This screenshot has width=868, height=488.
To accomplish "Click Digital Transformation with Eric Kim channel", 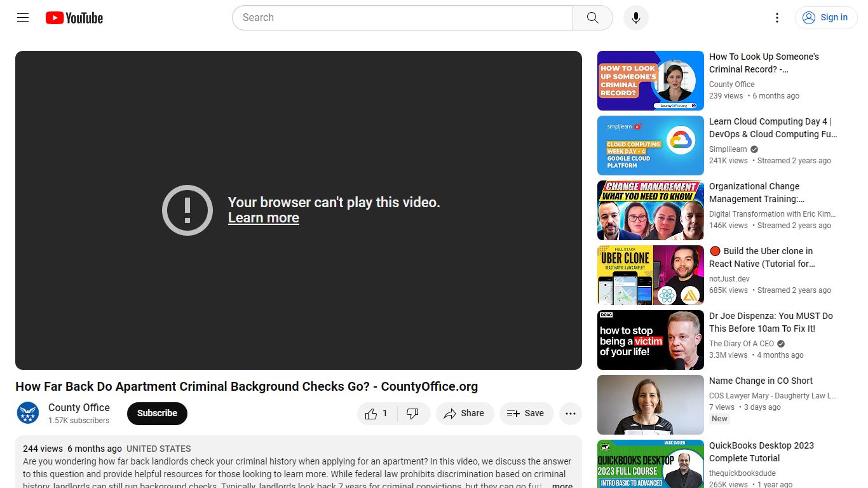I will pyautogui.click(x=773, y=214).
